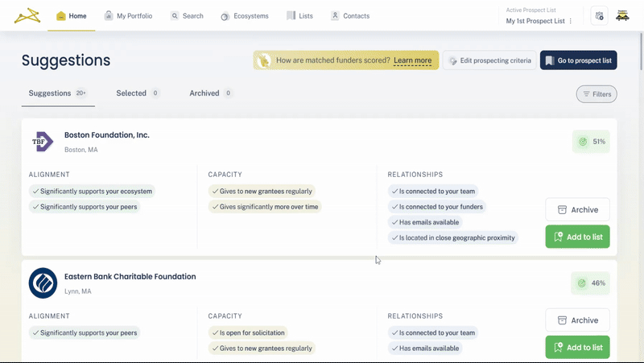Click 'Is open for solicitation' tag
This screenshot has height=363, width=644.
(x=248, y=333)
